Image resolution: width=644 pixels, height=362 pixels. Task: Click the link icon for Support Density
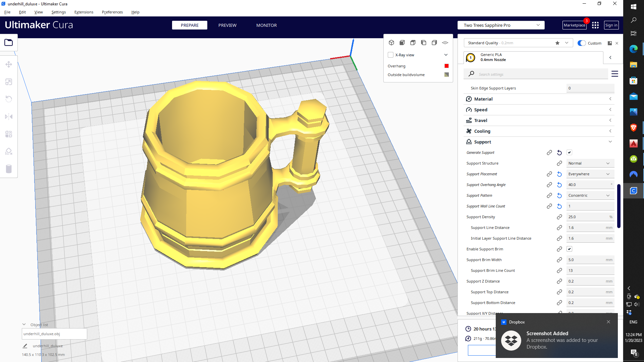(559, 217)
